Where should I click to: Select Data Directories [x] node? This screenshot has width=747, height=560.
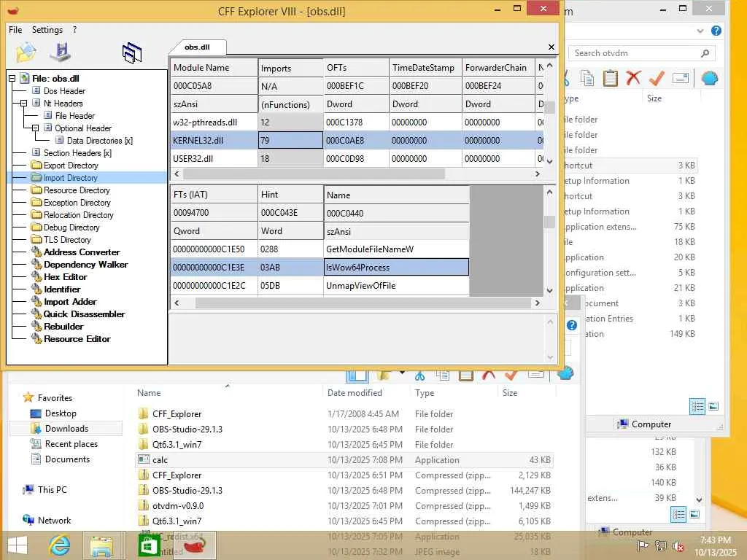pyautogui.click(x=99, y=141)
